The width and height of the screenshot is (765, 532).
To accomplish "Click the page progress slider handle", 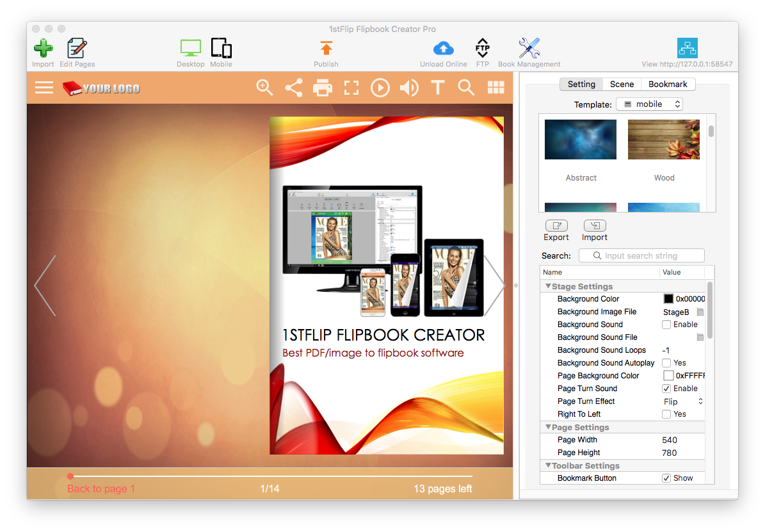I will (71, 476).
